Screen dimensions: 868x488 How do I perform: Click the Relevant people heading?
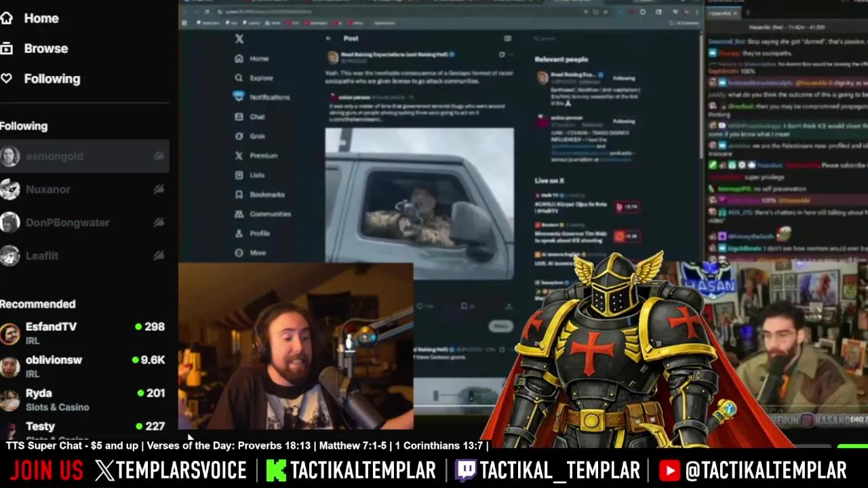point(561,60)
